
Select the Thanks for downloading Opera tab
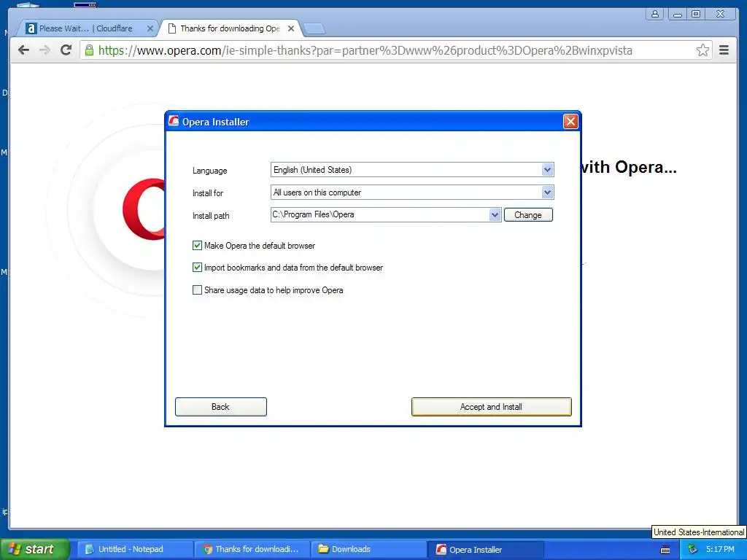pos(231,28)
